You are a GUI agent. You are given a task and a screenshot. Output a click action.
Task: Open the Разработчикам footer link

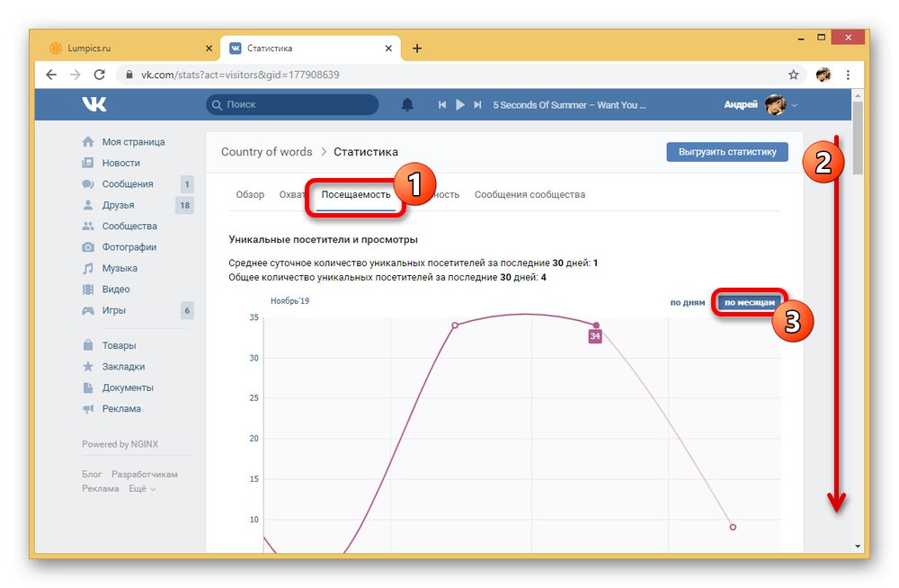point(145,474)
